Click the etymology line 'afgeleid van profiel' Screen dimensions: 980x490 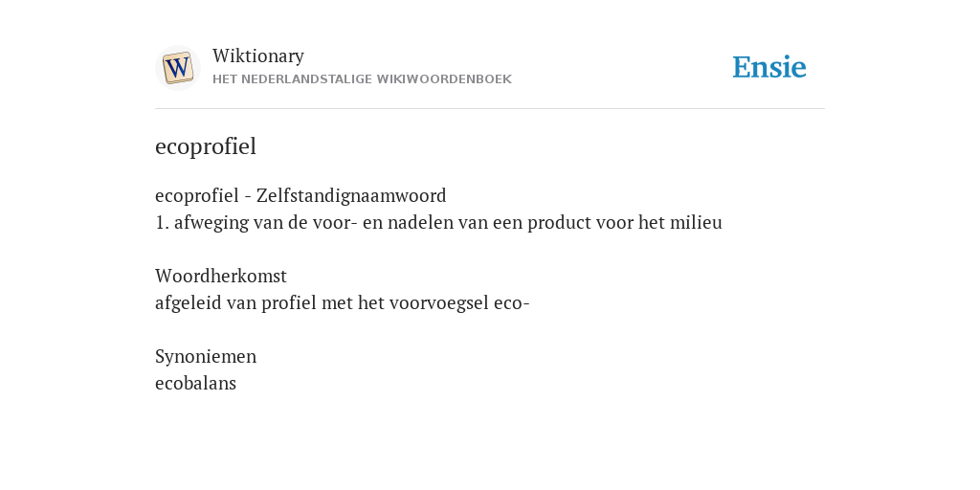pos(343,303)
